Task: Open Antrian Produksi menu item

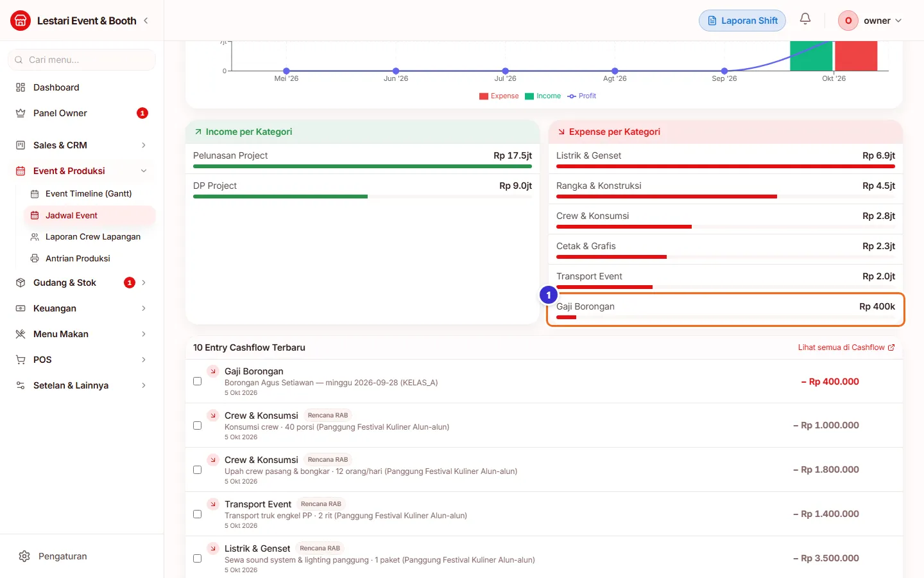Action: (90, 259)
